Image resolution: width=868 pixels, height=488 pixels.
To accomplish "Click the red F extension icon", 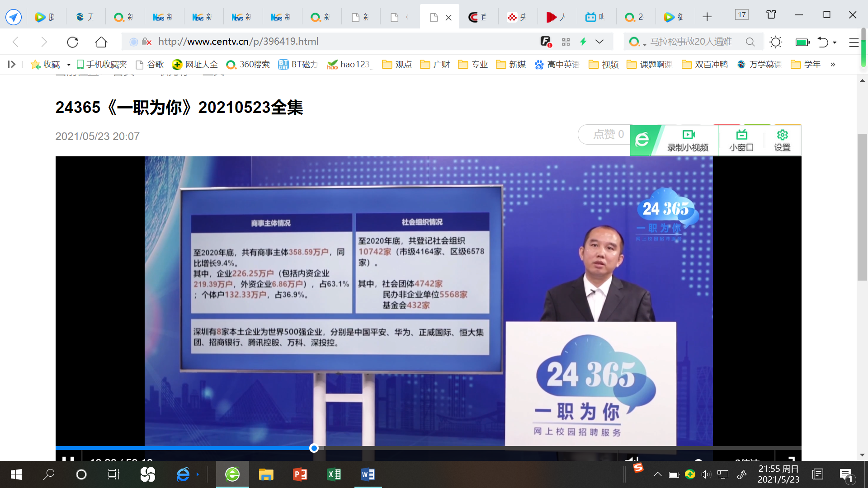I will (546, 42).
